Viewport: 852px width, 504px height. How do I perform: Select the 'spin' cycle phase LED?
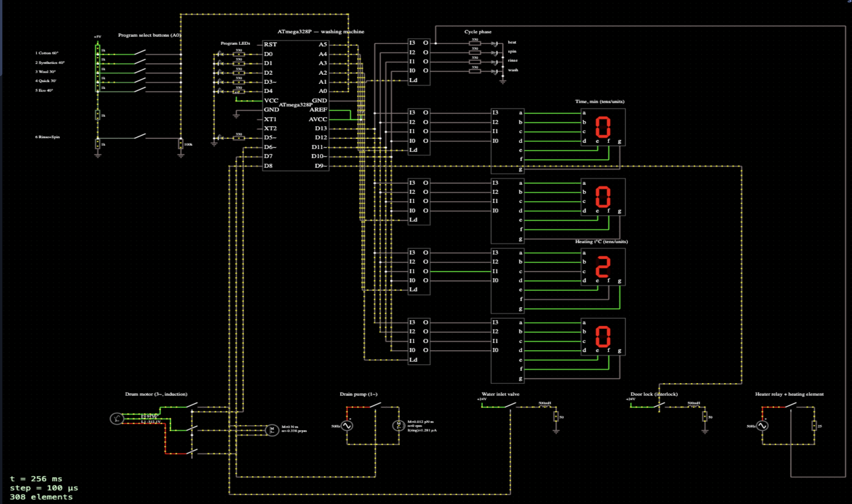click(x=494, y=53)
